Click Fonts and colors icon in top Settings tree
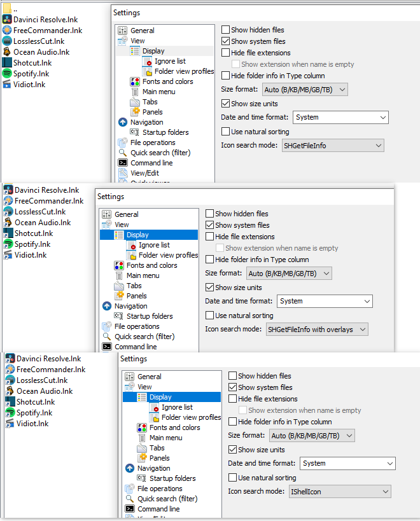420x521 pixels. tap(135, 81)
